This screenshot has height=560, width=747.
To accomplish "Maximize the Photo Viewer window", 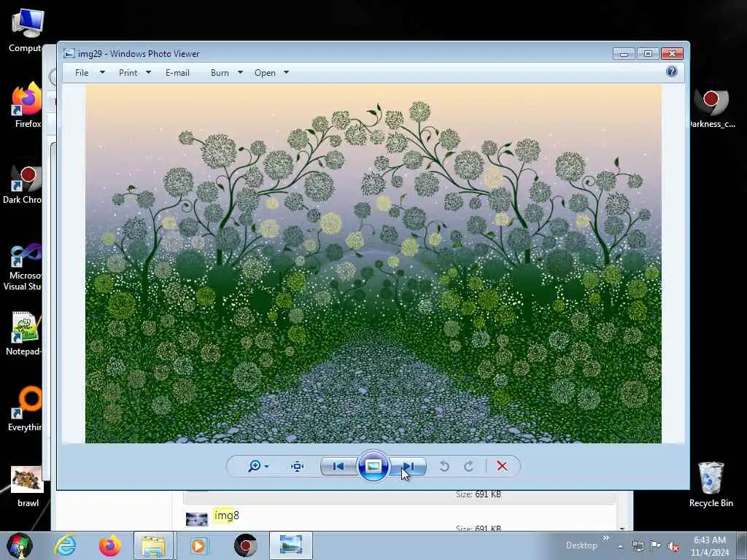I will [648, 54].
